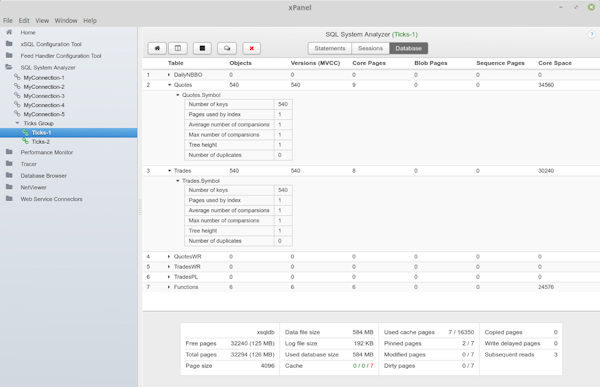Collapse the Ticks Group tree node

pos(17,123)
